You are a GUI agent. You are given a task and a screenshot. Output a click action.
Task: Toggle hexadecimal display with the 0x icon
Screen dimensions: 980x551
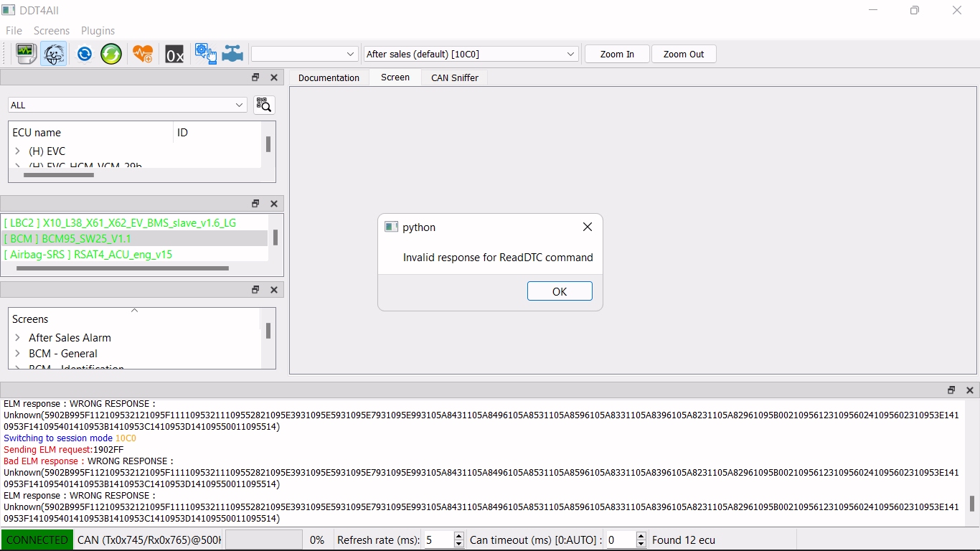coord(174,54)
